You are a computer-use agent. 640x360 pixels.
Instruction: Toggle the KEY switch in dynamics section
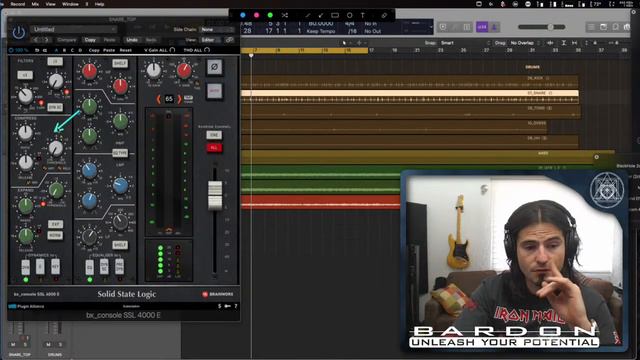click(55, 267)
